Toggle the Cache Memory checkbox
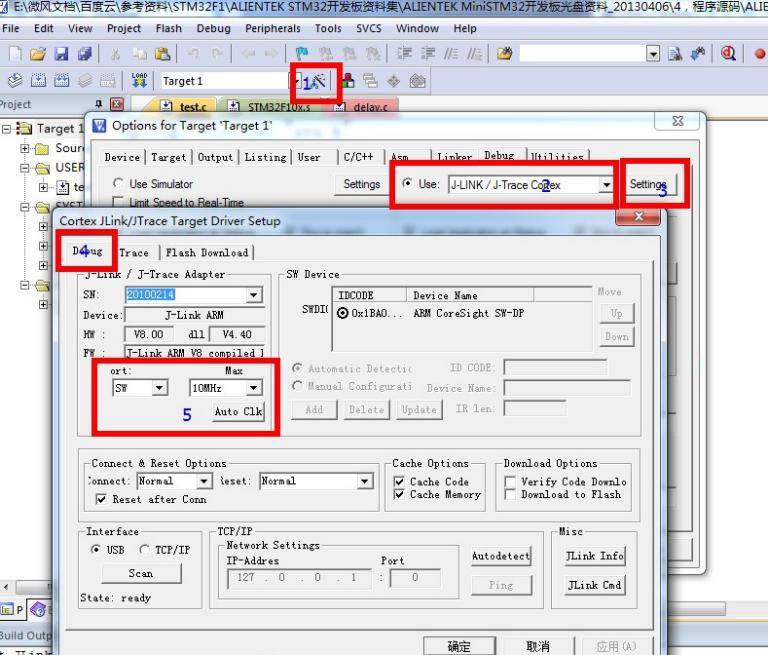 click(x=400, y=494)
